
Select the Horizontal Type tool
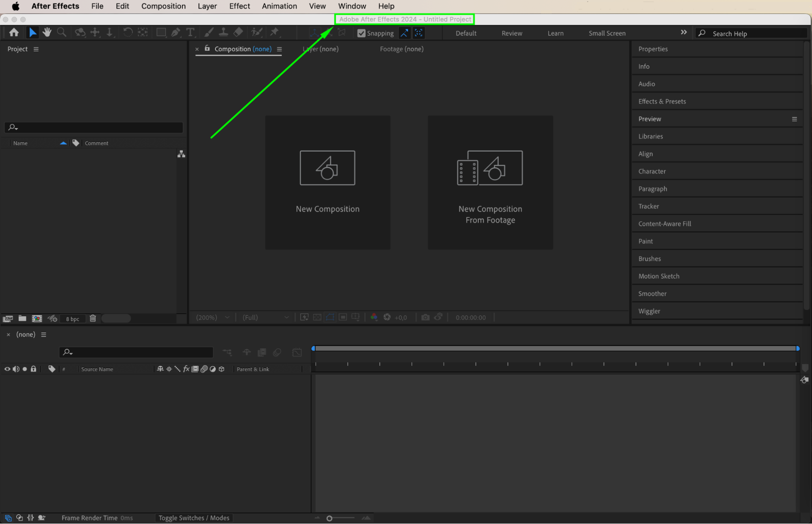[190, 33]
